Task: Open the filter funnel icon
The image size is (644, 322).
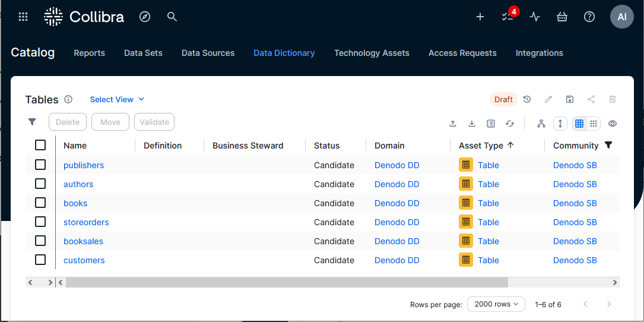Action: (x=32, y=122)
